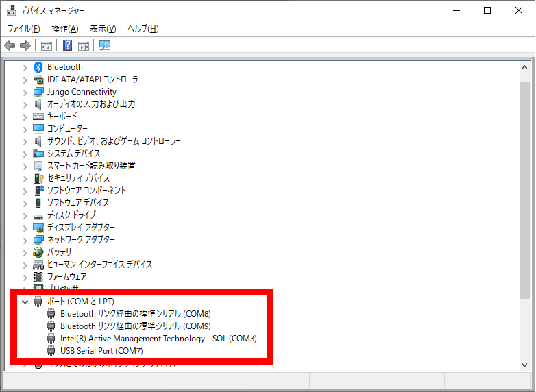Click the action pane toolbar icon
This screenshot has width=536, height=392.
pyautogui.click(x=83, y=46)
